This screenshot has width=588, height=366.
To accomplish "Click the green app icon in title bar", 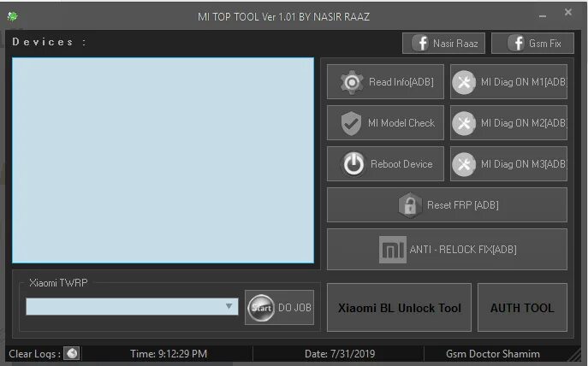I will click(12, 16).
